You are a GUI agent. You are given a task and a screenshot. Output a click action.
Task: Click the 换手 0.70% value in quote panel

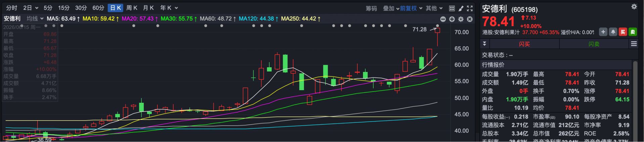(571, 91)
